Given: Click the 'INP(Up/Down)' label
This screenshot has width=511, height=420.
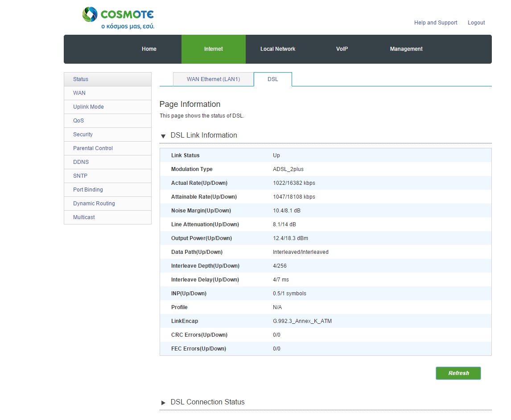Looking at the screenshot, I should 189,294.
